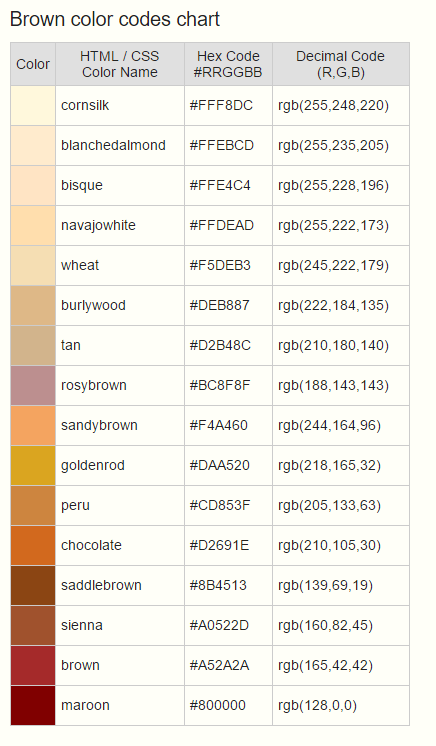Viewport: 436px width, 746px height.
Task: Click the Brown color codes chart heading
Action: point(115,20)
